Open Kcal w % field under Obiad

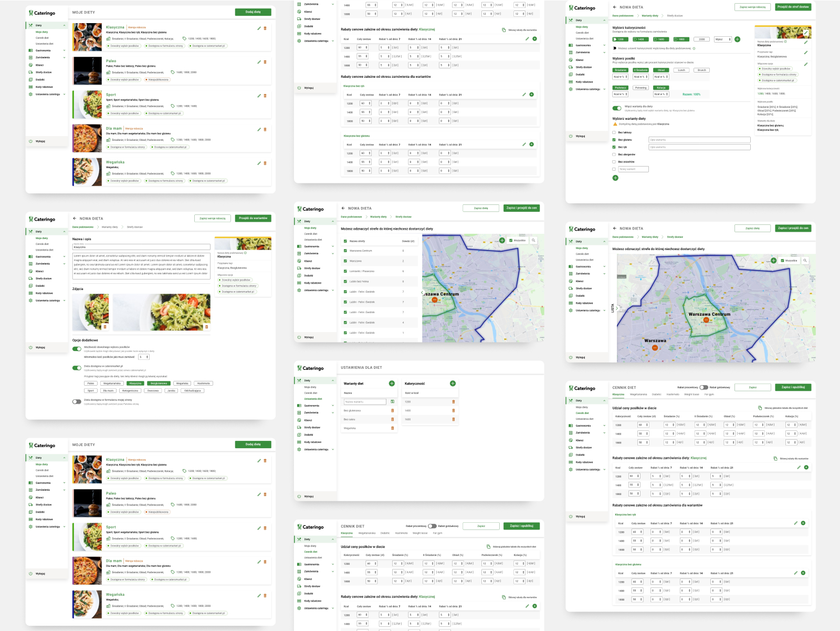pos(660,77)
